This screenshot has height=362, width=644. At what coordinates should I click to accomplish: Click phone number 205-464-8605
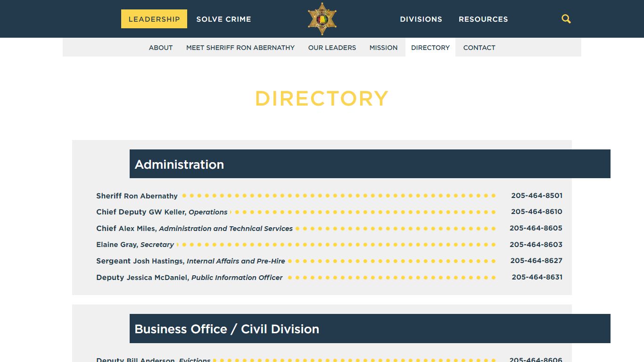[536, 228]
